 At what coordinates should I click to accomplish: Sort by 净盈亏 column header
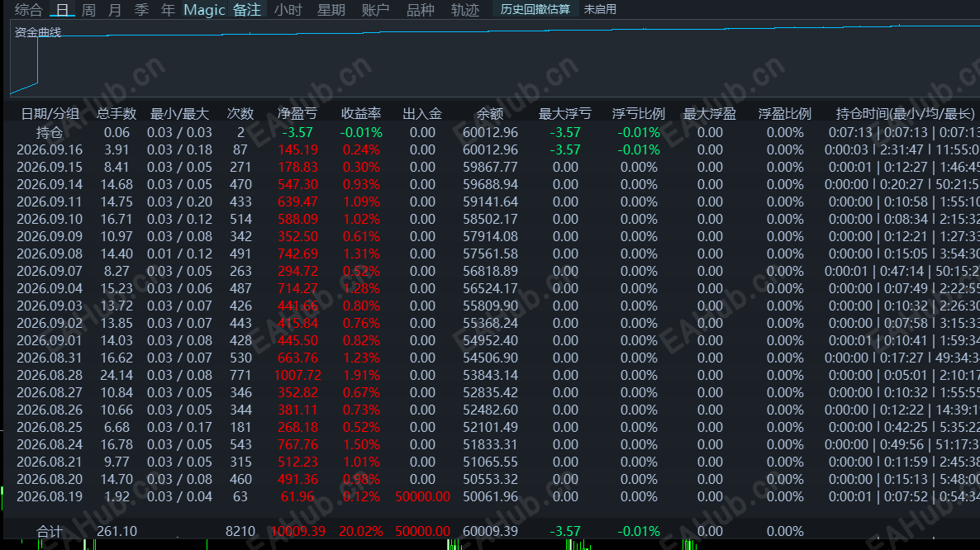(297, 114)
